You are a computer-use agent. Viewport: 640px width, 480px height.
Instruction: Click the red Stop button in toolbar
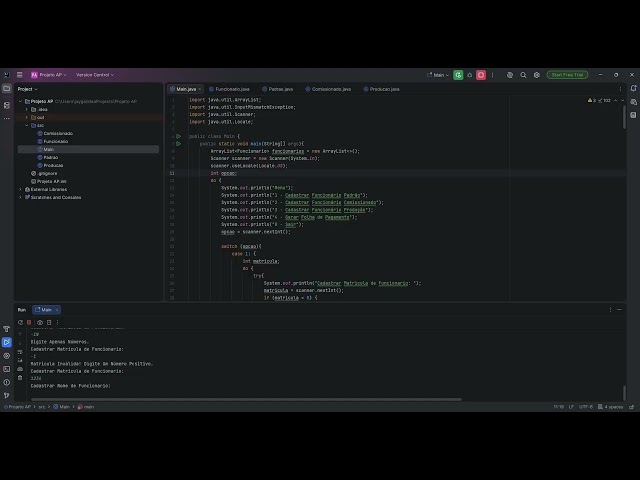click(x=481, y=75)
